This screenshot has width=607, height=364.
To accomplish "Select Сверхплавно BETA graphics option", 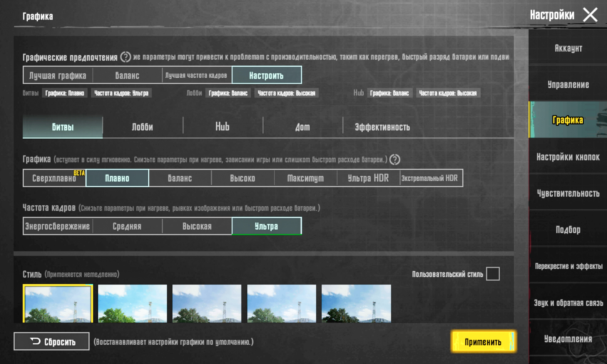I will point(55,178).
